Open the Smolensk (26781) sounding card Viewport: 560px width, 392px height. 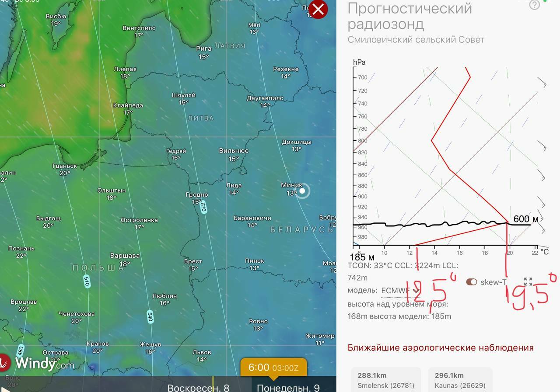386,380
